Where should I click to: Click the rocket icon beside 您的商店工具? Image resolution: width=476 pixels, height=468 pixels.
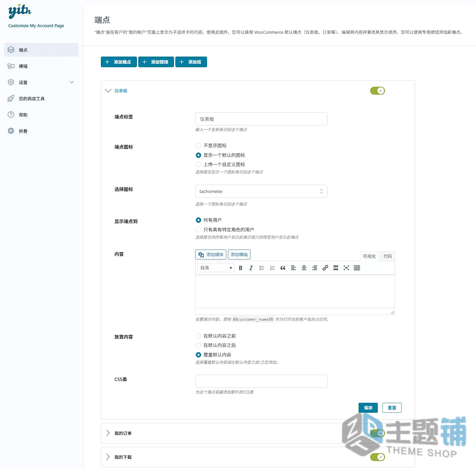coord(11,98)
